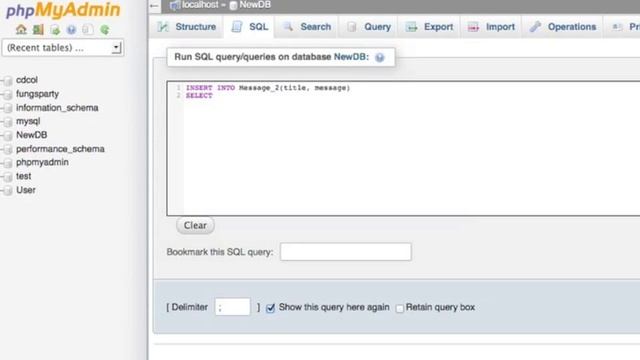Click localhost in the breadcrumb
This screenshot has height=360, width=640.
[x=200, y=5]
